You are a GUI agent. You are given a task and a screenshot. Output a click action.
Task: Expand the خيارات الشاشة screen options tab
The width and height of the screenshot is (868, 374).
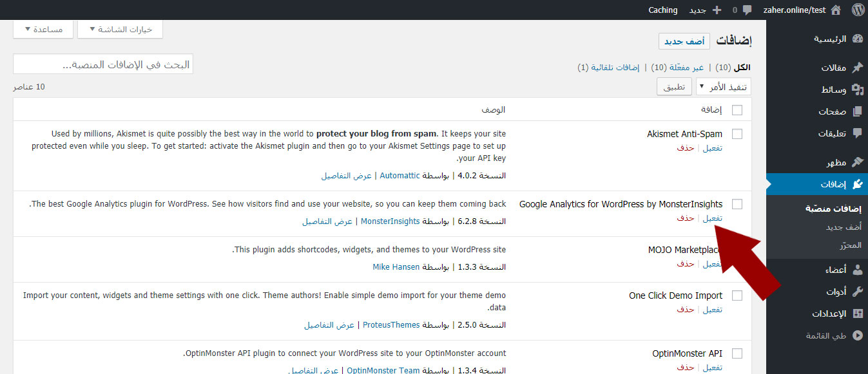[x=120, y=29]
